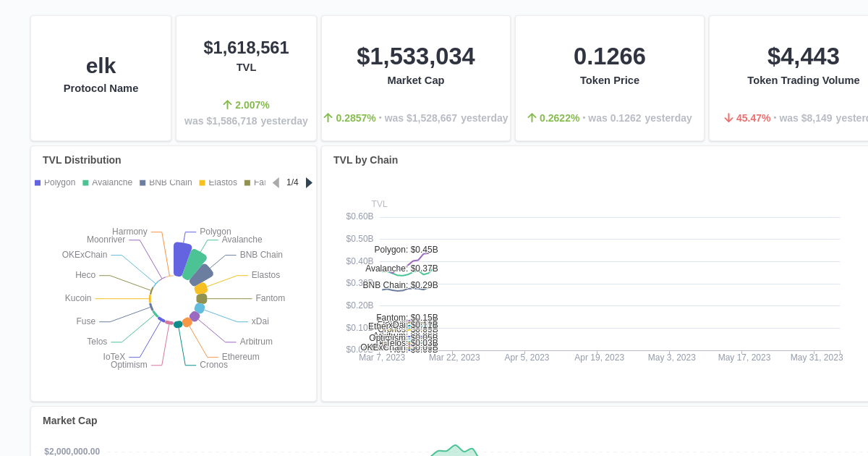
Task: Click the yellow Elastos color swatch
Action: point(202,182)
